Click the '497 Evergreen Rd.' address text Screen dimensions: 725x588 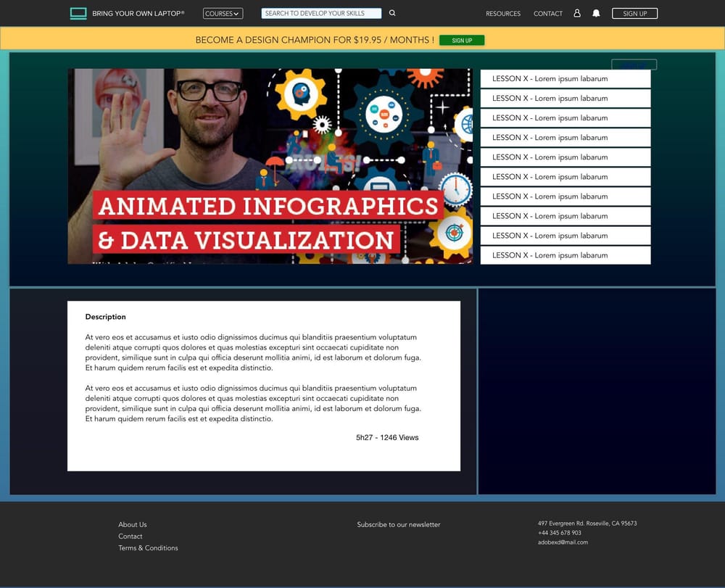587,523
